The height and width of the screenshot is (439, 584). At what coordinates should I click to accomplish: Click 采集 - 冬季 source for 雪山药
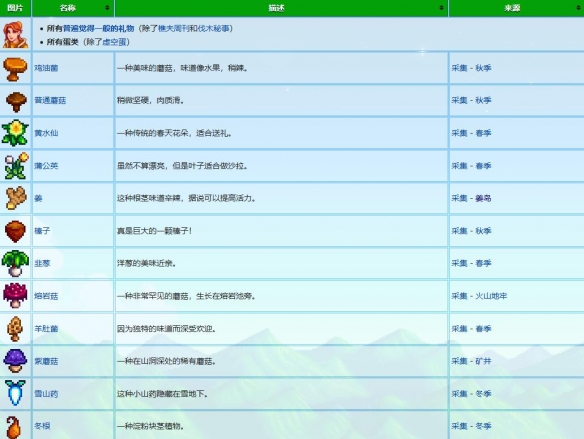tap(472, 394)
